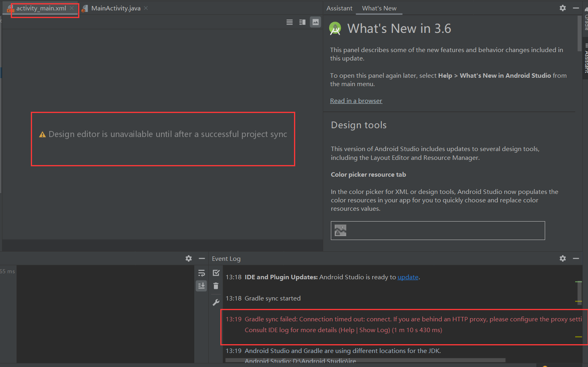The width and height of the screenshot is (588, 367).
Task: Click the Design editor unavailable warning icon
Action: tap(42, 135)
